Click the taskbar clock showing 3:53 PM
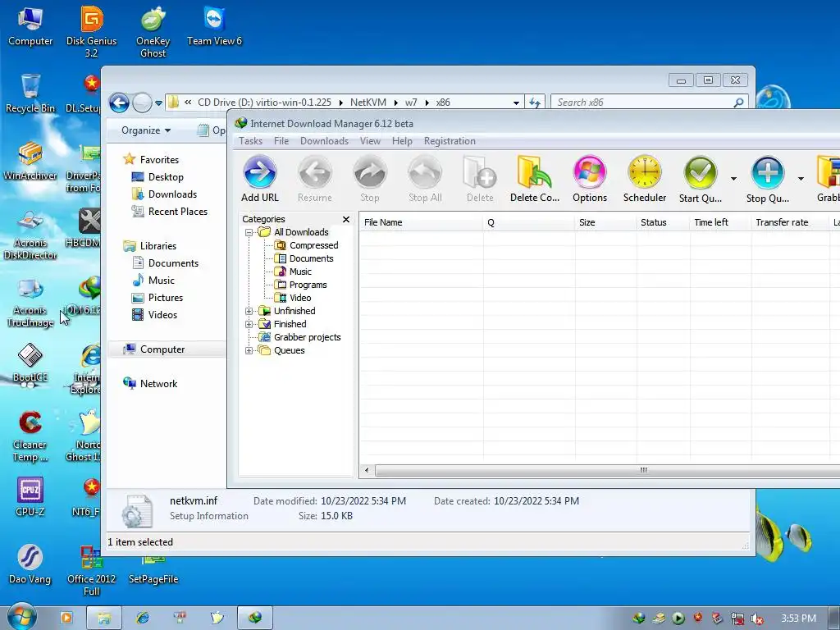The image size is (840, 630). pyautogui.click(x=798, y=619)
